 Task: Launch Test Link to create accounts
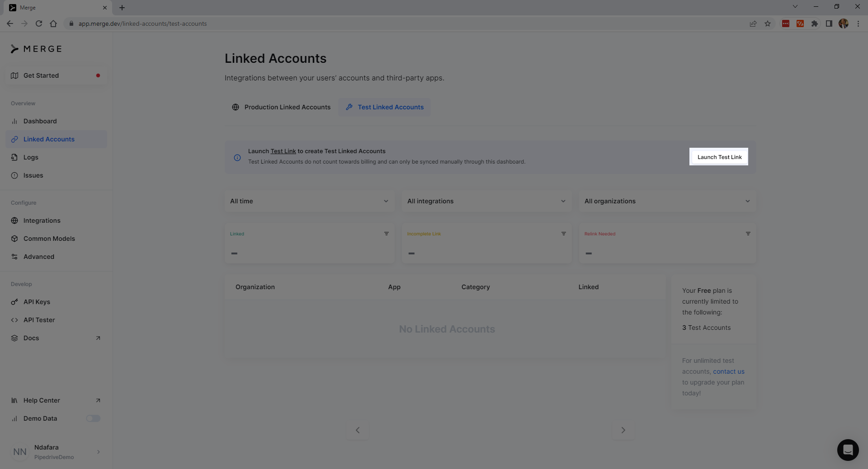point(719,157)
